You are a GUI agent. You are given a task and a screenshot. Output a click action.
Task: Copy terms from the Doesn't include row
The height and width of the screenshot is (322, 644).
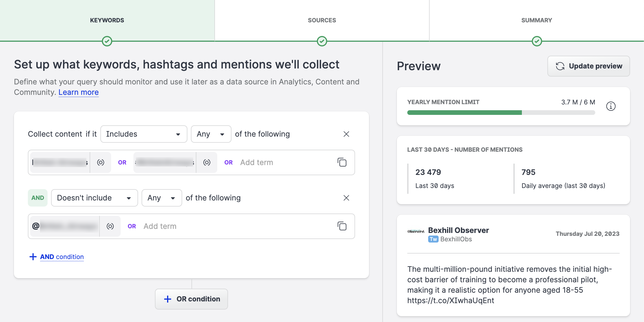[342, 226]
